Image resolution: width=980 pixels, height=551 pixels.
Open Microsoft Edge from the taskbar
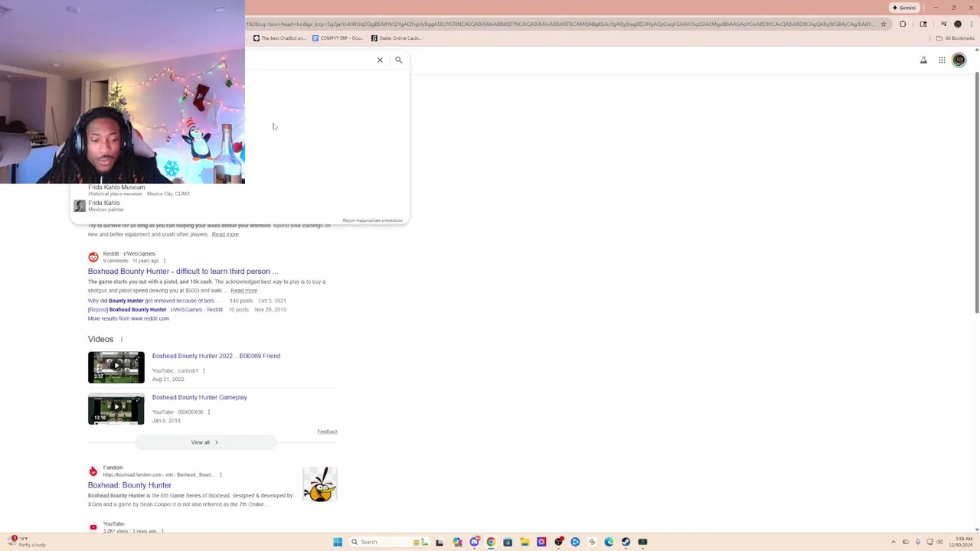[x=609, y=542]
